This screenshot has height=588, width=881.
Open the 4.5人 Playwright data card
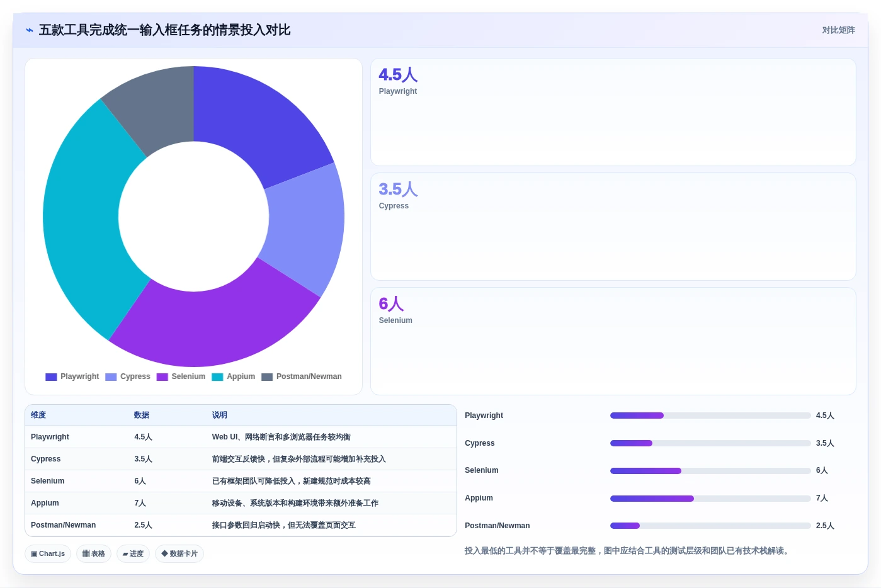(x=613, y=112)
